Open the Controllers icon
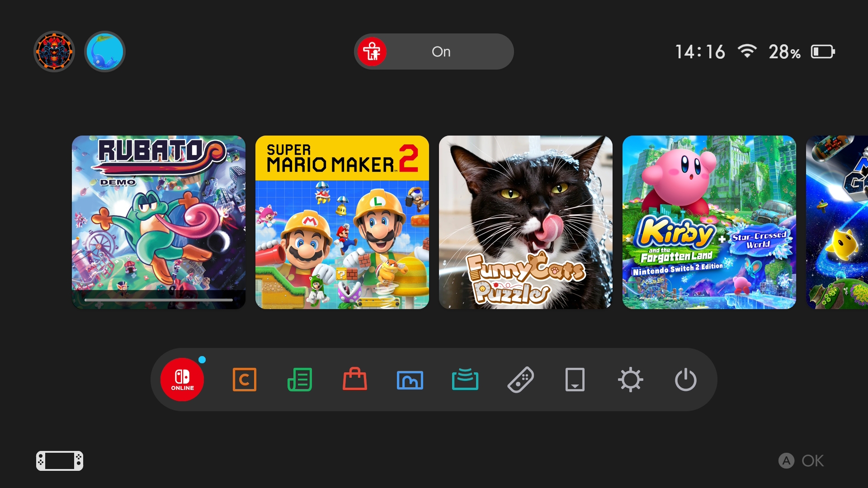Screen dimensions: 868x488 [x=520, y=380]
